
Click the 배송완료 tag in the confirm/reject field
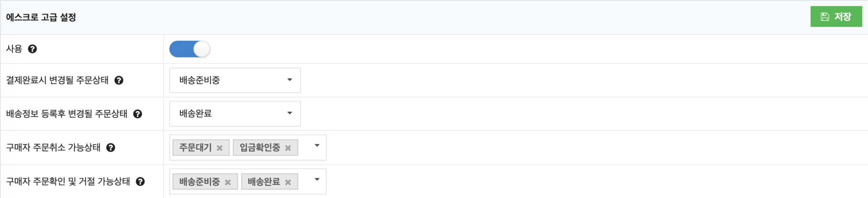tap(264, 182)
